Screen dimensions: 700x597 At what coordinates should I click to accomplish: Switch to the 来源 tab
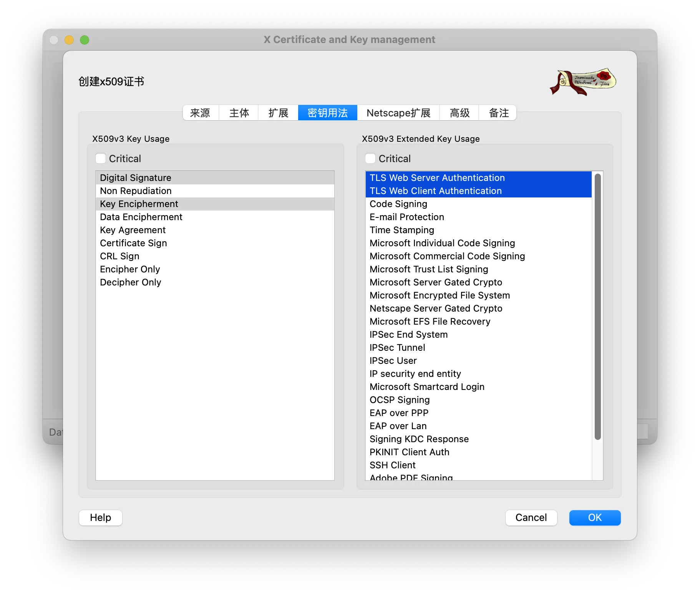click(200, 113)
